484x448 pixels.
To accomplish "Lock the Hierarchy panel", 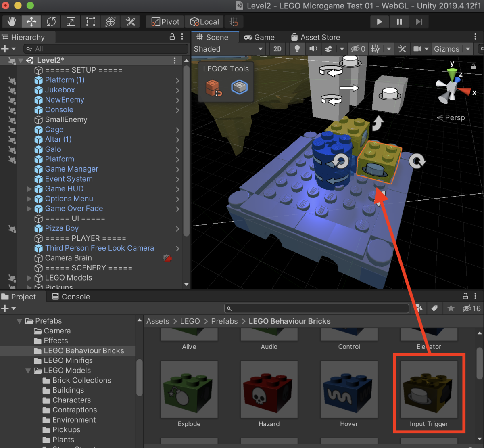I will coord(172,37).
